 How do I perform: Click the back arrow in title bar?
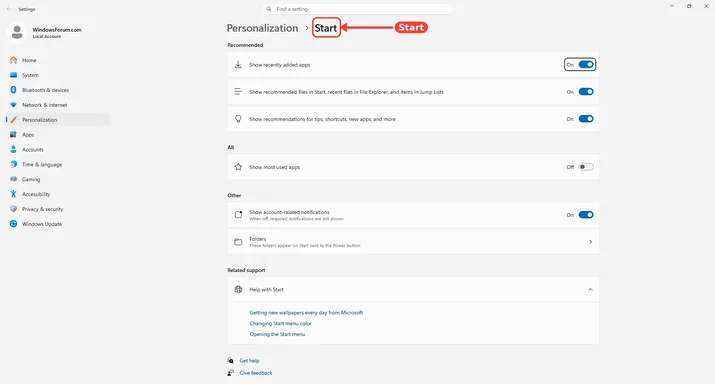click(8, 9)
